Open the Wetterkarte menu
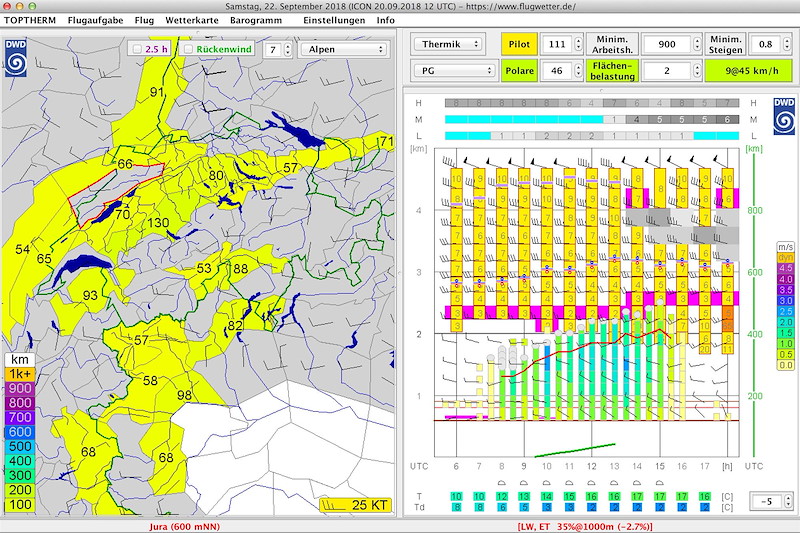The height and width of the screenshot is (533, 800). (x=192, y=20)
